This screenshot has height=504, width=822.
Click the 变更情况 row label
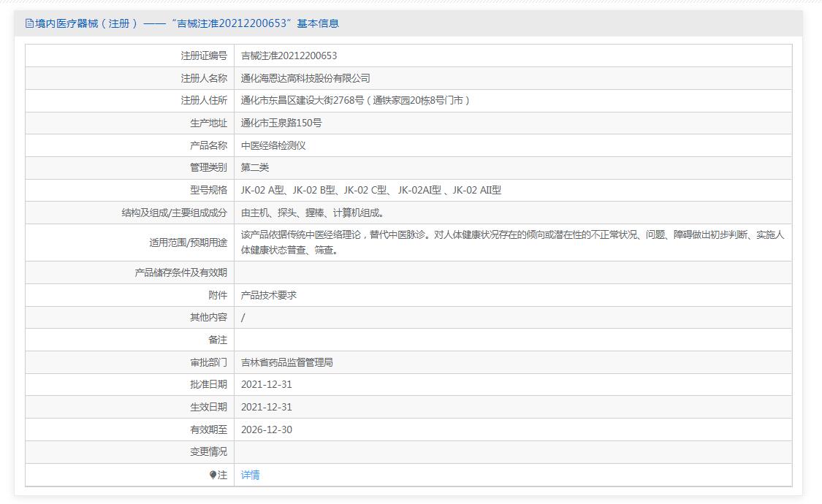point(208,452)
